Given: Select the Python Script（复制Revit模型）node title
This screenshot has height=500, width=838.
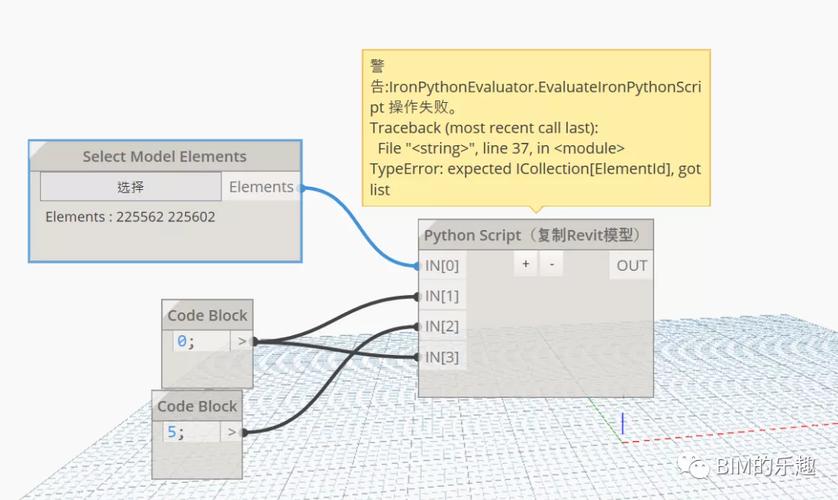Looking at the screenshot, I should pyautogui.click(x=536, y=235).
